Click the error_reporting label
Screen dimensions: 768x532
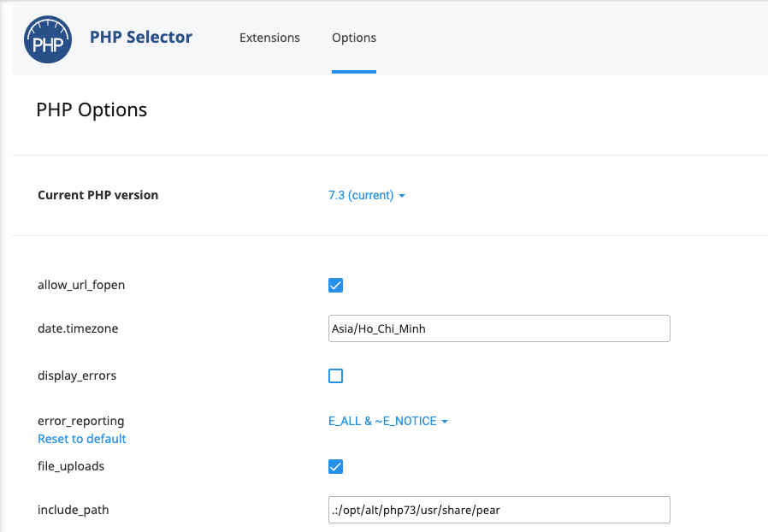pos(80,421)
